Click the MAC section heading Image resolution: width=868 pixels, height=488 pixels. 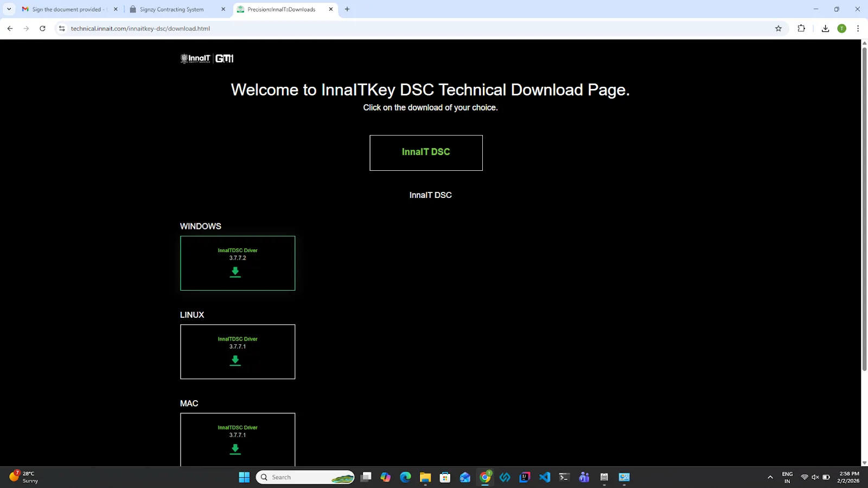[189, 403]
